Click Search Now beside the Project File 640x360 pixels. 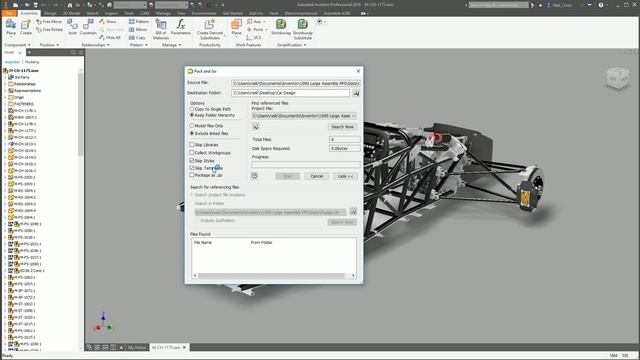coord(342,127)
